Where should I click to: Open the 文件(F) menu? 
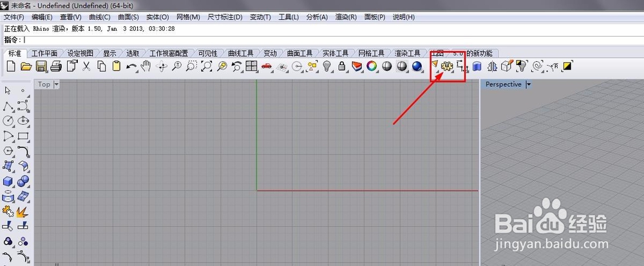point(14,17)
